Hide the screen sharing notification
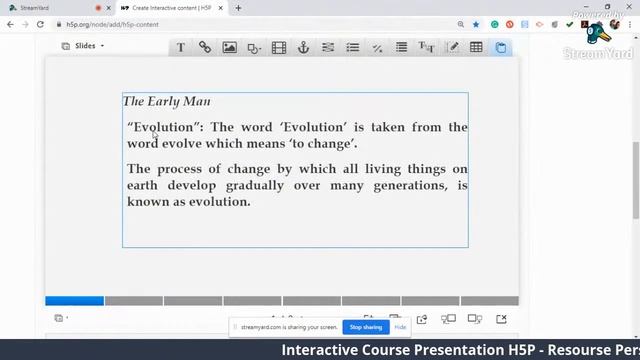Viewport: 640px width, 360px height. click(x=400, y=327)
